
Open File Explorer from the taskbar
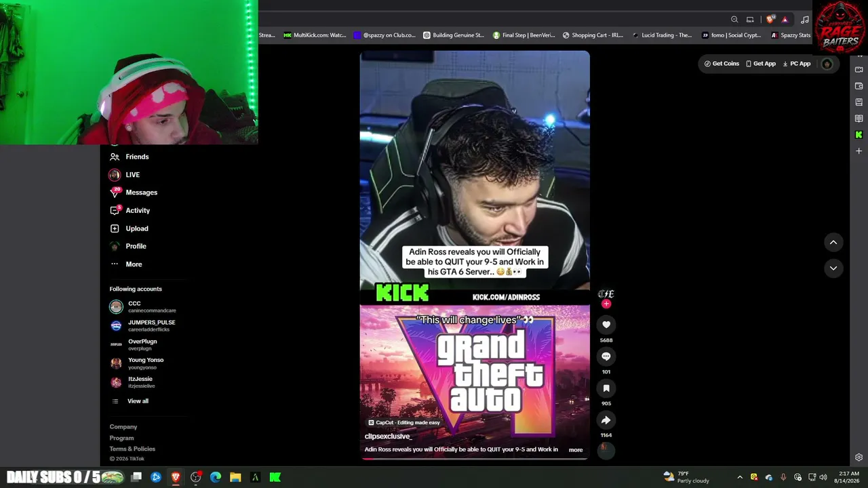[235, 477]
